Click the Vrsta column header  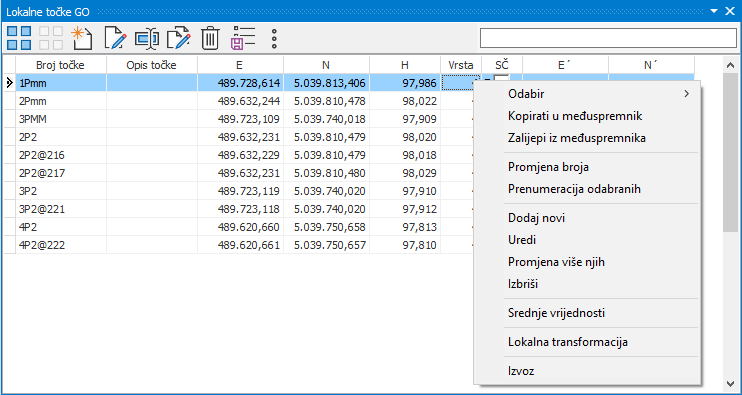click(x=461, y=65)
